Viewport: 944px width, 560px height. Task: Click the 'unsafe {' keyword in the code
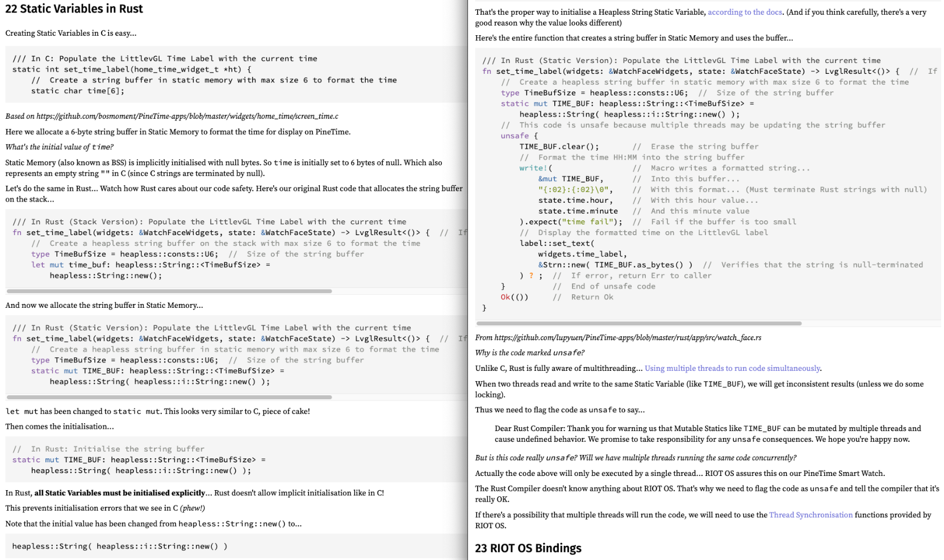click(519, 136)
